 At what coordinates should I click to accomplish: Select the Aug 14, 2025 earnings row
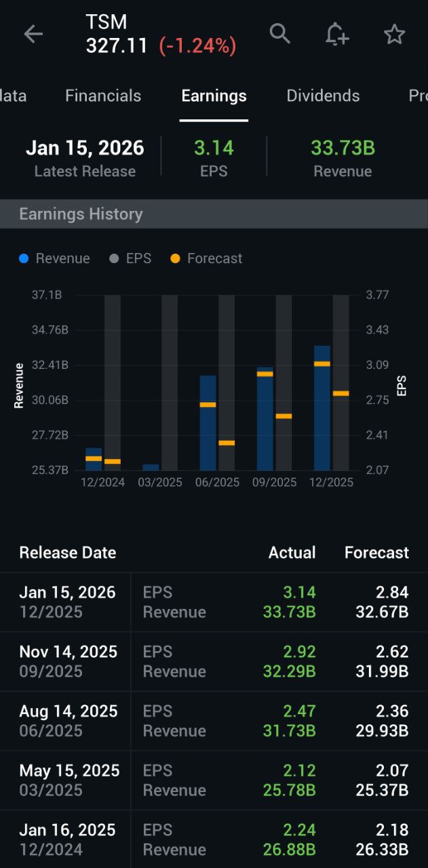tap(214, 721)
